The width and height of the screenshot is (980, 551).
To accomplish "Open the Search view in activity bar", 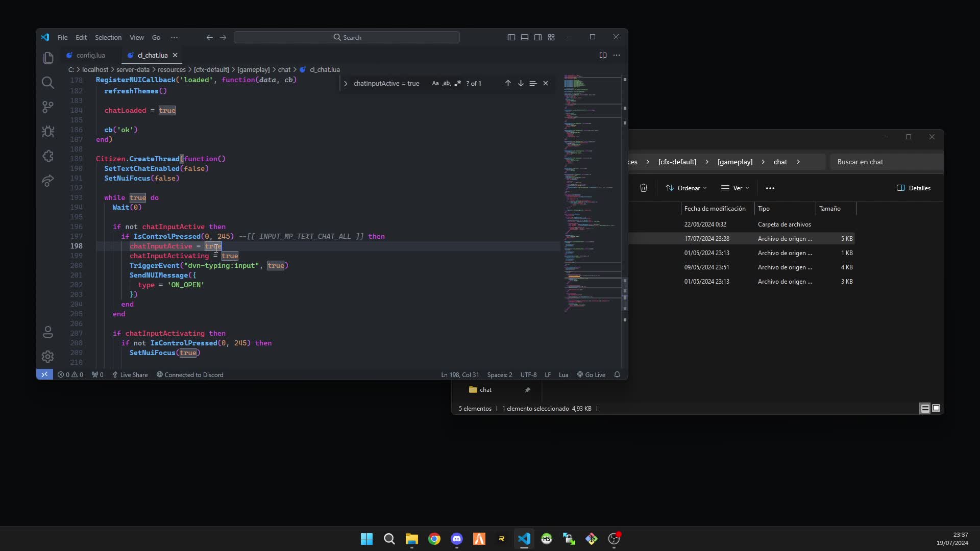I will [x=48, y=83].
